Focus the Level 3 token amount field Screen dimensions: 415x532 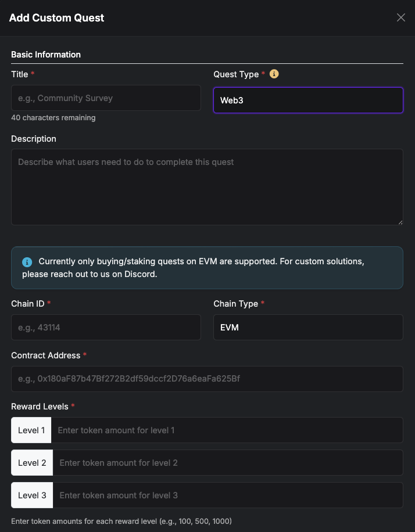tap(227, 495)
